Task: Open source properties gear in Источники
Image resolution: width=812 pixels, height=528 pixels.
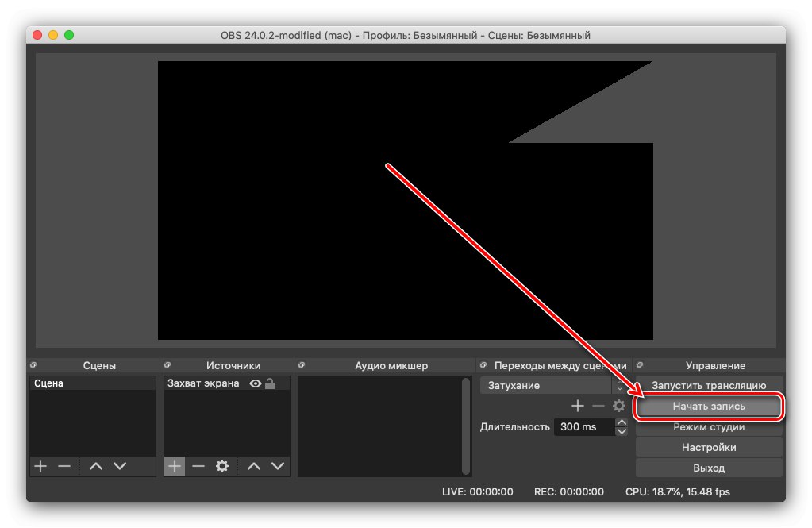Action: coord(222,466)
